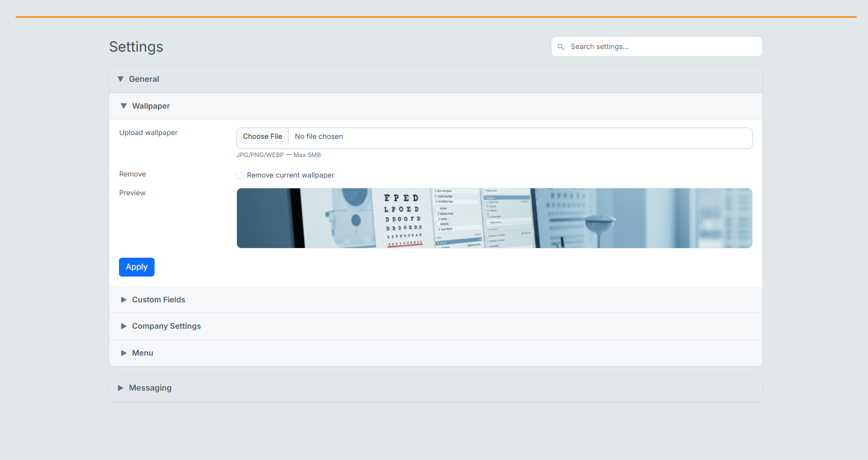
Task: Collapse Wallpaper using its triangle arrow
Action: coord(124,106)
